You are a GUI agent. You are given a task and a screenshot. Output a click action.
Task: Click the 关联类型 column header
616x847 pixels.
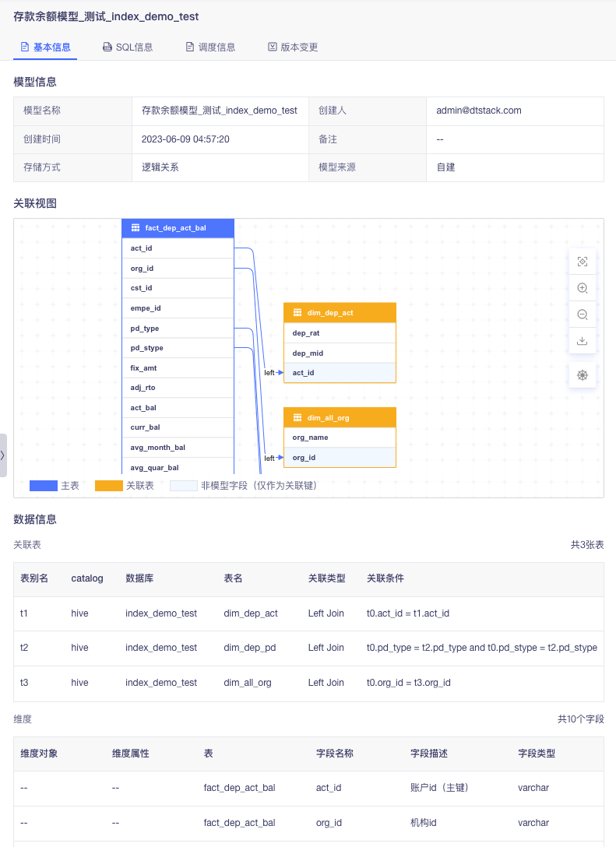tap(326, 578)
